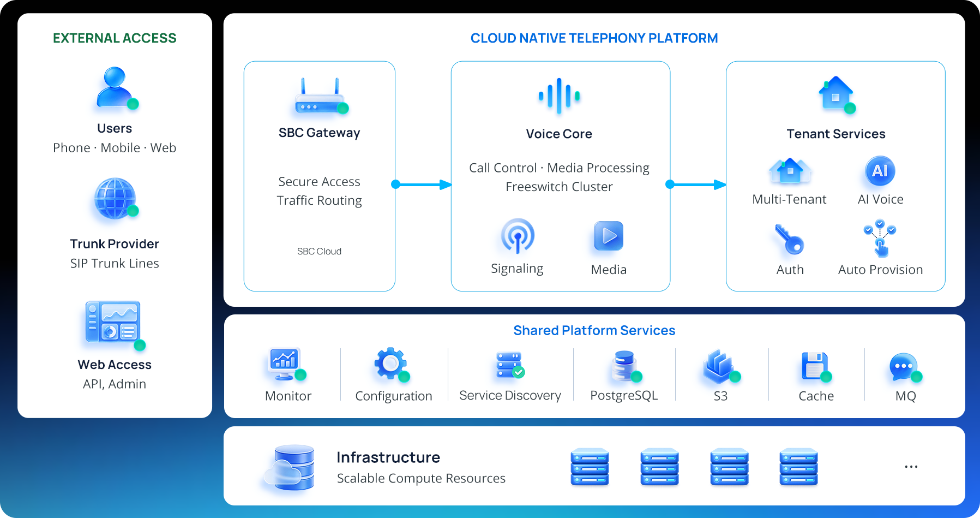The height and width of the screenshot is (518, 980).
Task: Open the Monitor chart icon
Action: coord(287,364)
